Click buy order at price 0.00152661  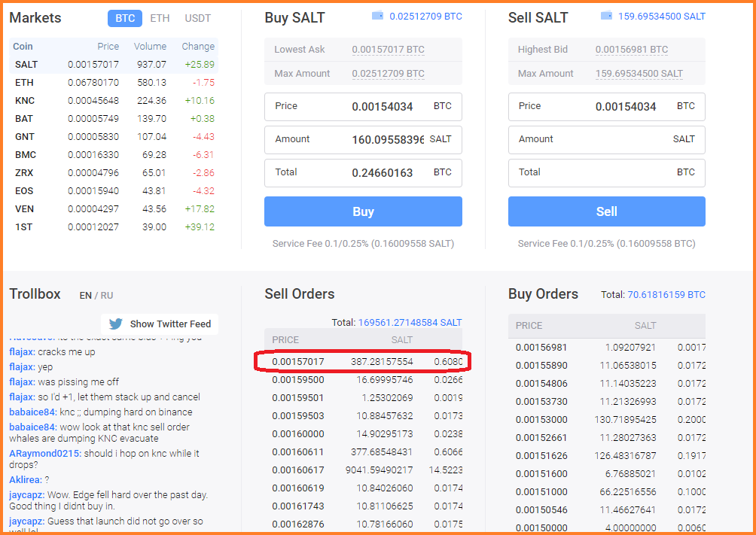tap(607, 438)
